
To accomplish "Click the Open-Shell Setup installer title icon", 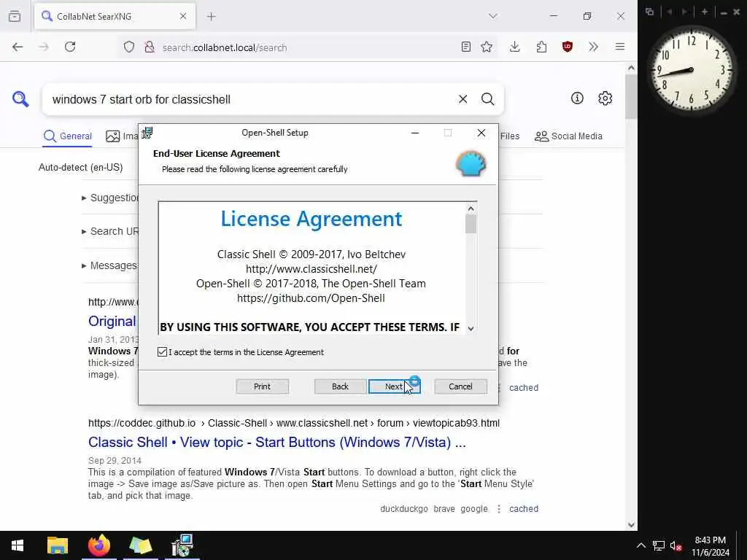I will 147,133.
